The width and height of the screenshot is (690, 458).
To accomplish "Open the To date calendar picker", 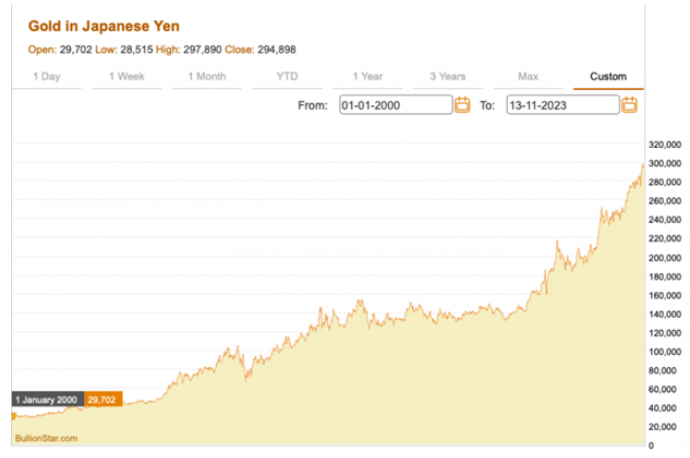I will pos(630,105).
